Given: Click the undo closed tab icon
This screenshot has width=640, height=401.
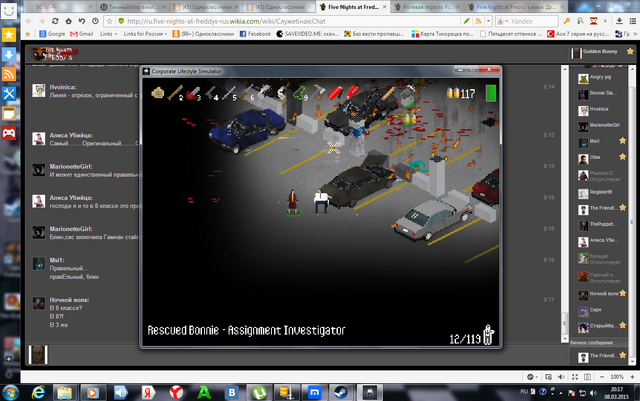Looking at the screenshot, I should [82, 21].
